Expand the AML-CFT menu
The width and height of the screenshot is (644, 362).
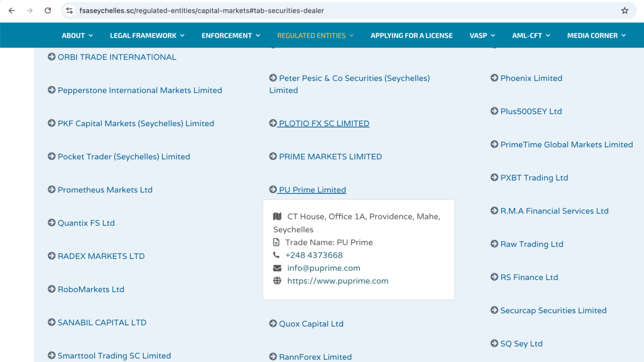(531, 35)
